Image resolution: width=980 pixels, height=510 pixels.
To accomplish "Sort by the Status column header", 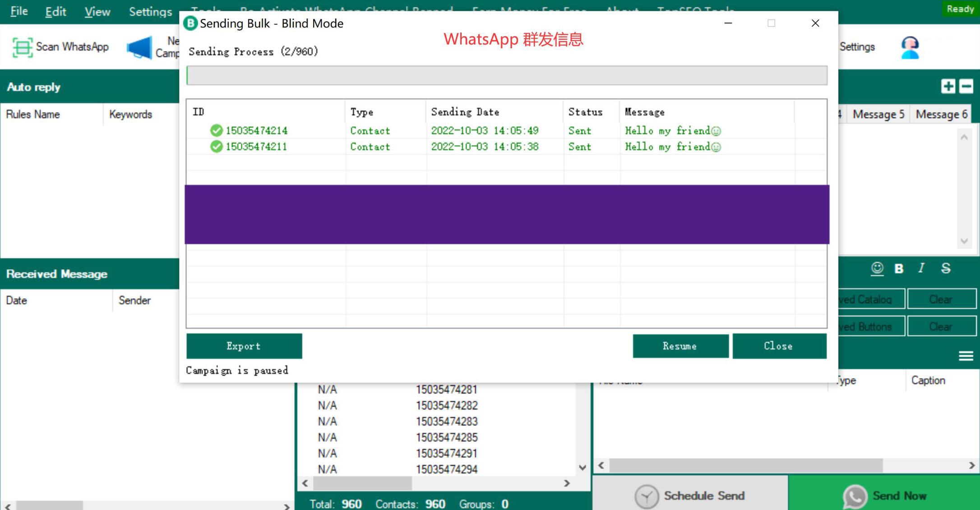I will click(591, 112).
